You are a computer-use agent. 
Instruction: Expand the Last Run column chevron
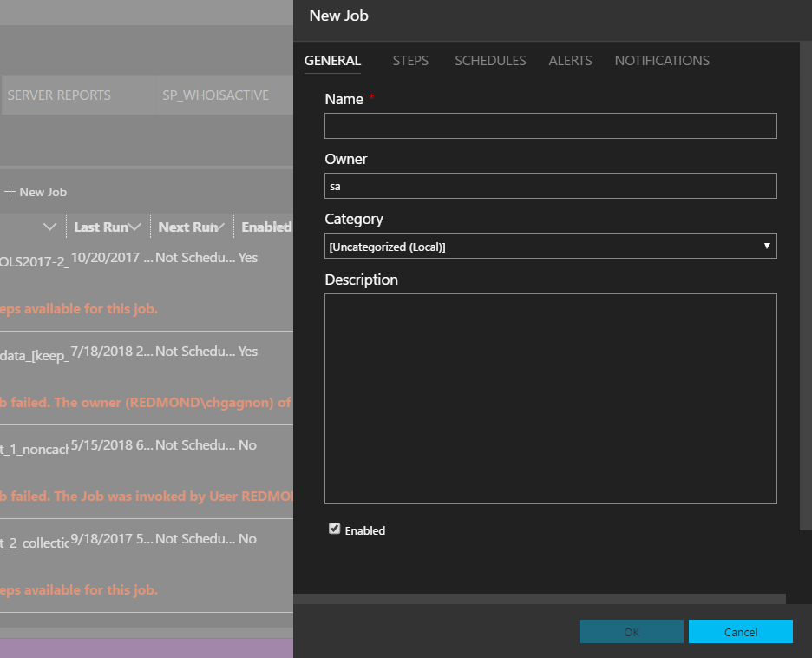pos(135,227)
